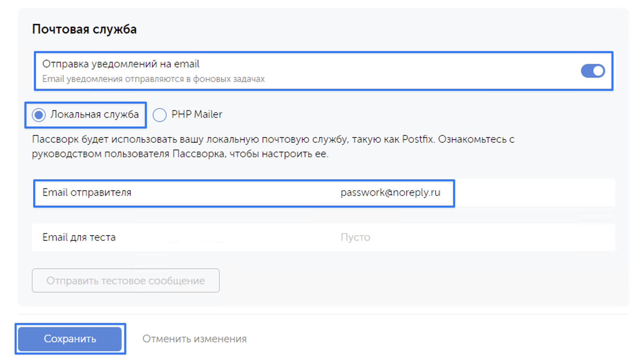This screenshot has height=358, width=644.
Task: Select the PHP Mailer radio button
Action: click(x=160, y=115)
